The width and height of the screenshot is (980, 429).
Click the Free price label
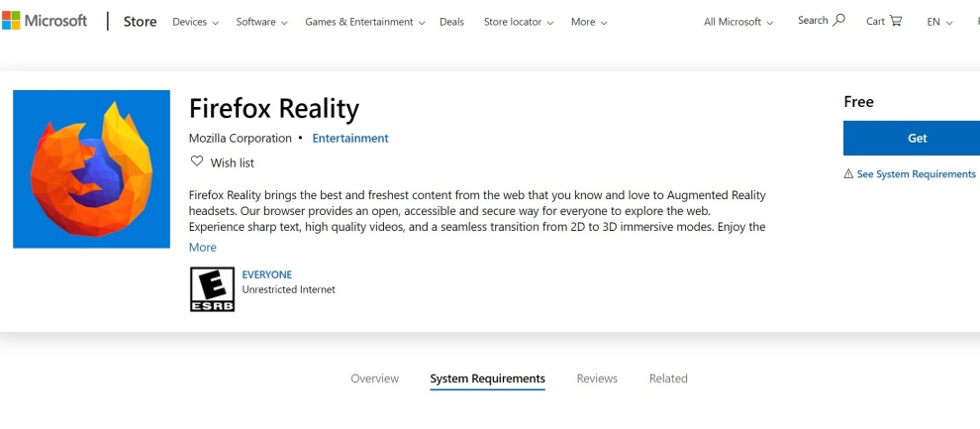click(x=859, y=102)
